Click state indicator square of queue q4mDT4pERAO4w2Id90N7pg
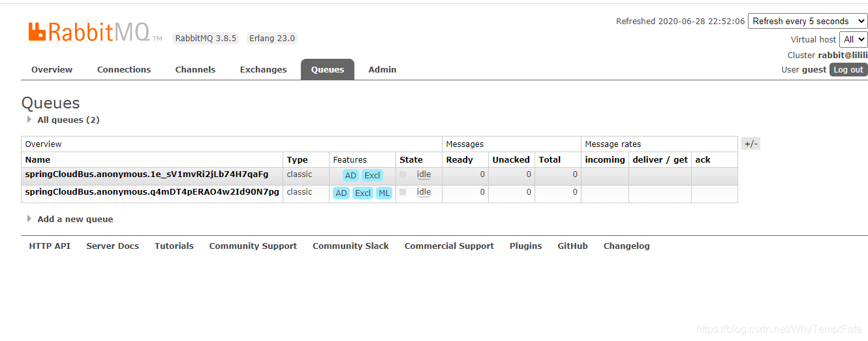868x341 pixels. [x=403, y=192]
